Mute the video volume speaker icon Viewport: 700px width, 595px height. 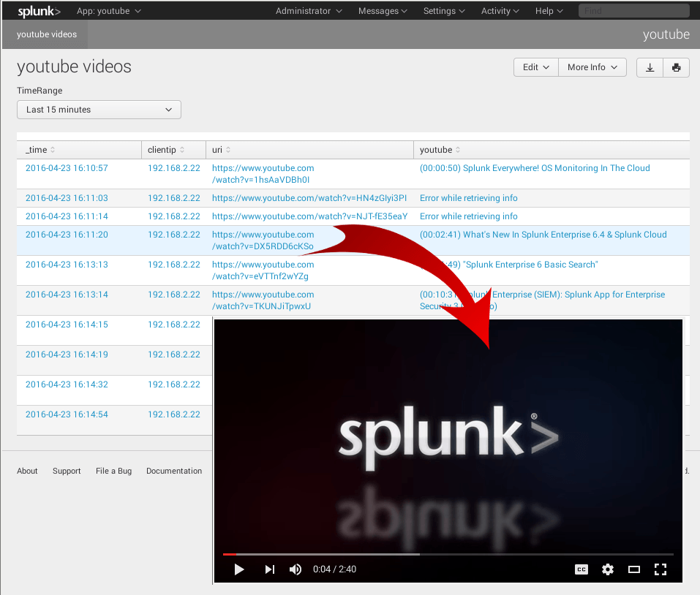pos(296,569)
